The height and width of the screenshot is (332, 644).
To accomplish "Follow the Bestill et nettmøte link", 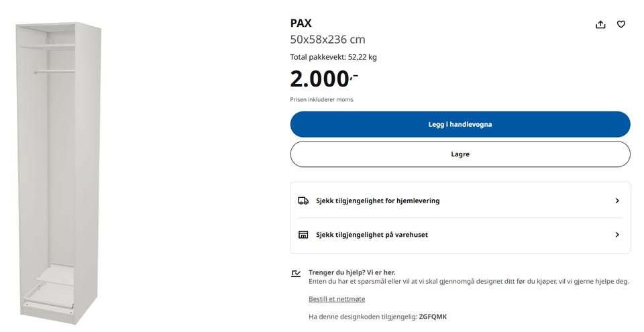I will click(x=337, y=298).
